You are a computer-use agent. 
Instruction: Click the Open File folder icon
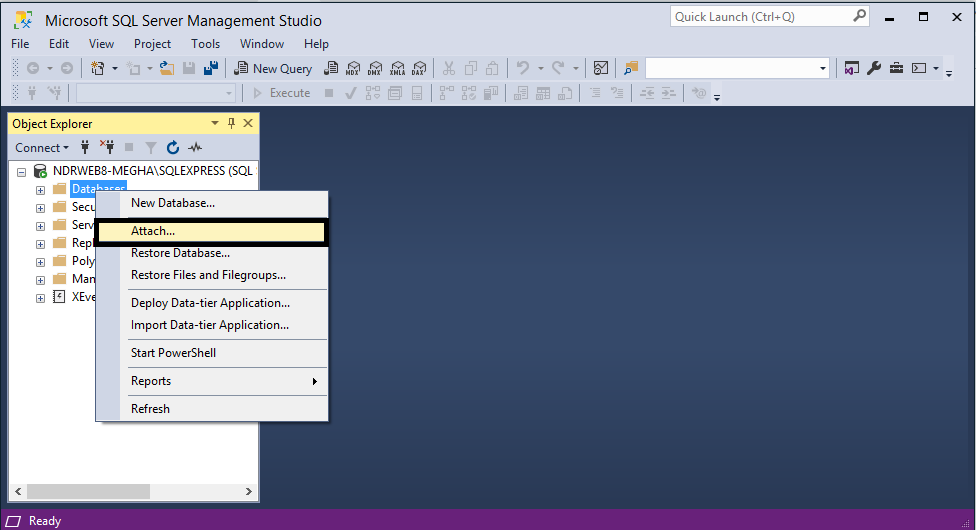(x=167, y=69)
